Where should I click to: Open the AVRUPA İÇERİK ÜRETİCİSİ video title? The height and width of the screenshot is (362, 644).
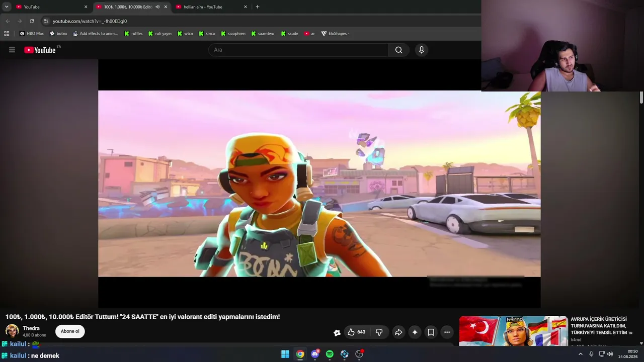[x=601, y=326]
